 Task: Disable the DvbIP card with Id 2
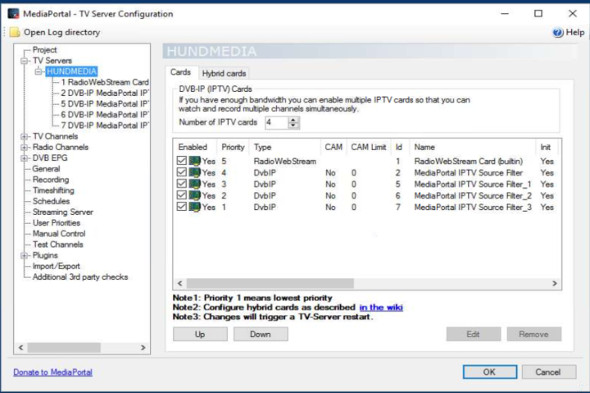point(182,172)
